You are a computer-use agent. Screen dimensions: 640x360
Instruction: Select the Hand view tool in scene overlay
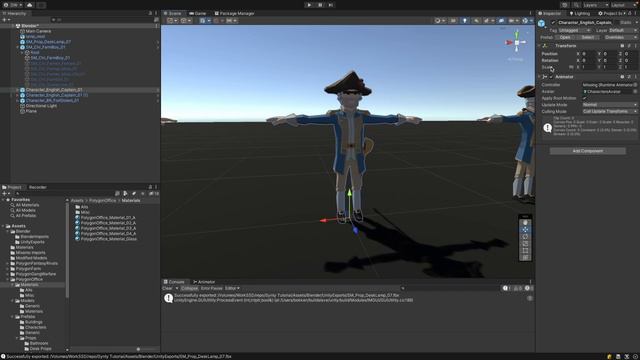525,223
